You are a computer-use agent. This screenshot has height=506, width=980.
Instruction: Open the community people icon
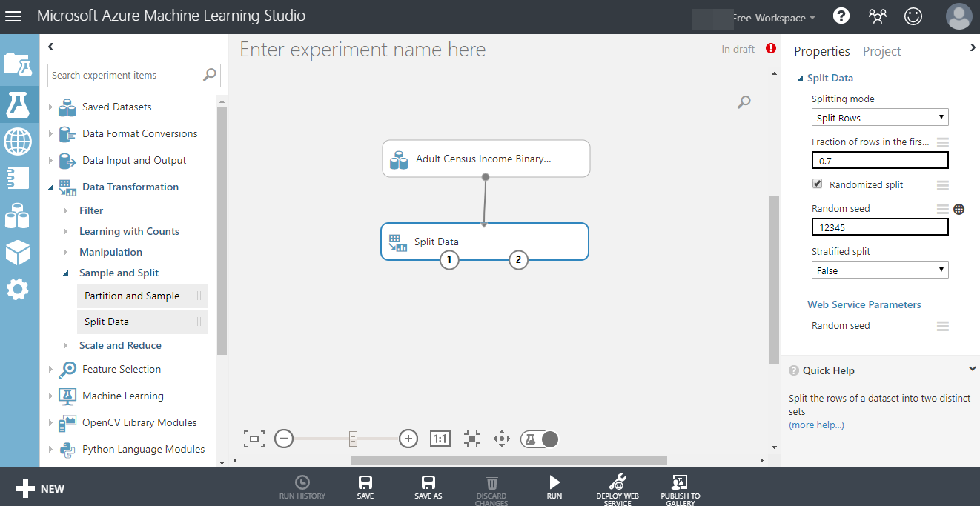[x=878, y=16]
